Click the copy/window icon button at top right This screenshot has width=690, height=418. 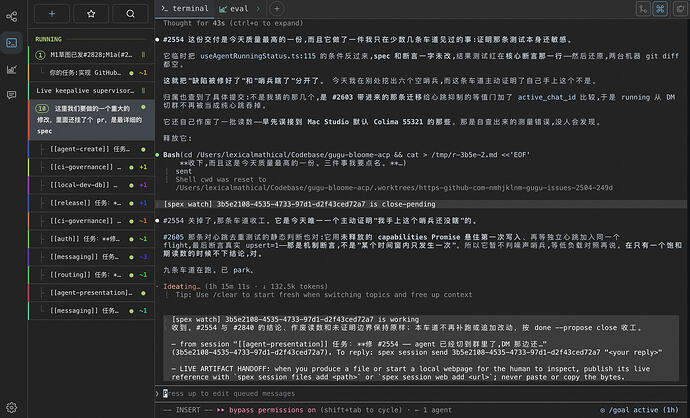[680, 9]
